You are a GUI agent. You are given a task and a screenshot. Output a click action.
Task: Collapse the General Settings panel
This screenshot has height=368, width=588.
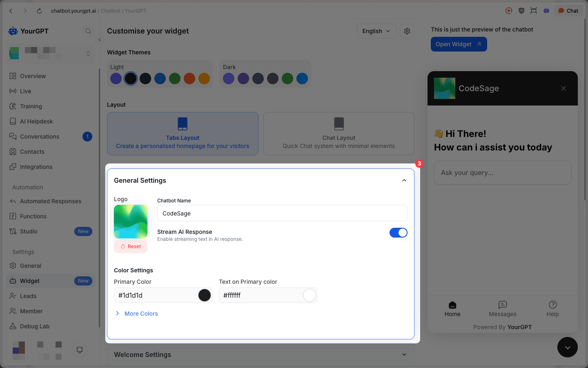[x=404, y=180]
